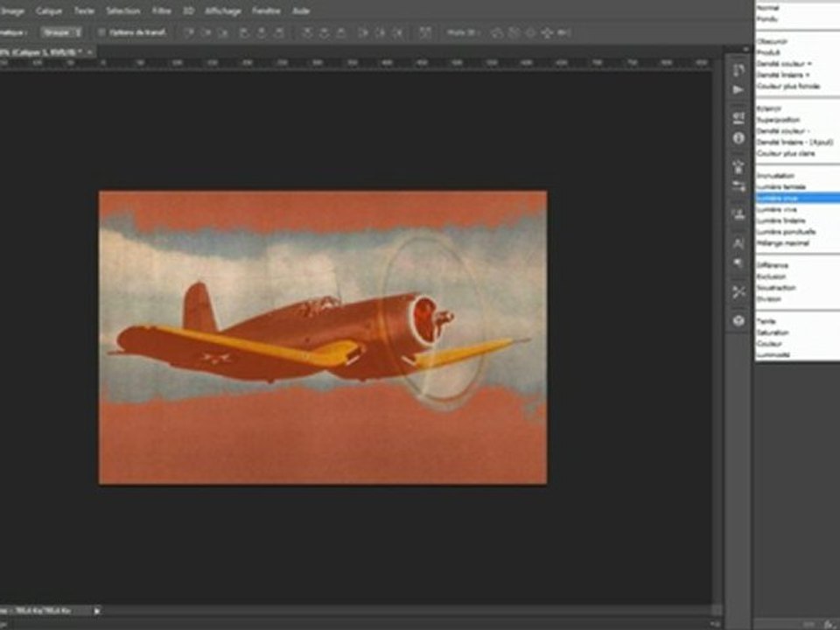Viewport: 840px width, 630px height.
Task: Toggle the 'Options de transf.' checkbox
Action: point(102,32)
